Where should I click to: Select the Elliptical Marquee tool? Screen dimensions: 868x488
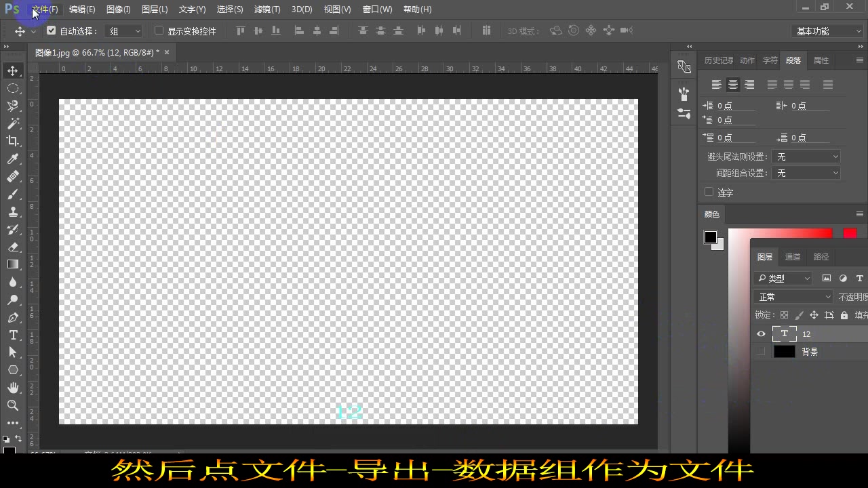14,88
